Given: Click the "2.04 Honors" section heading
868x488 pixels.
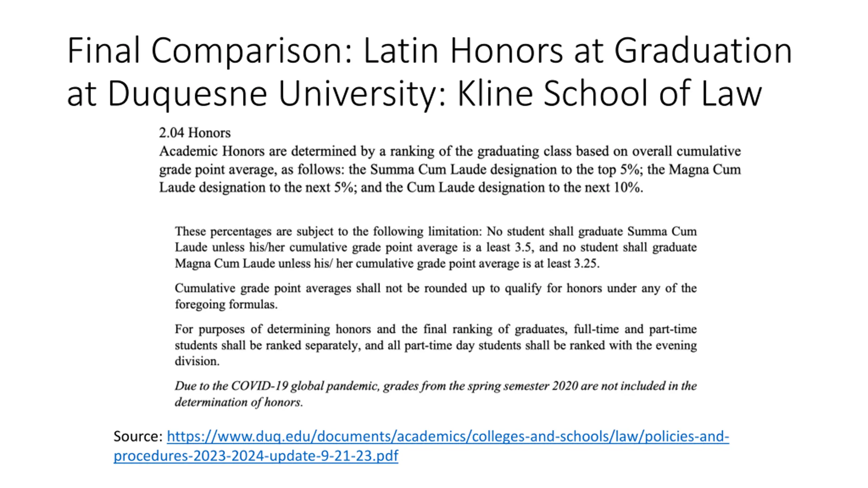Looking at the screenshot, I should coord(195,133).
